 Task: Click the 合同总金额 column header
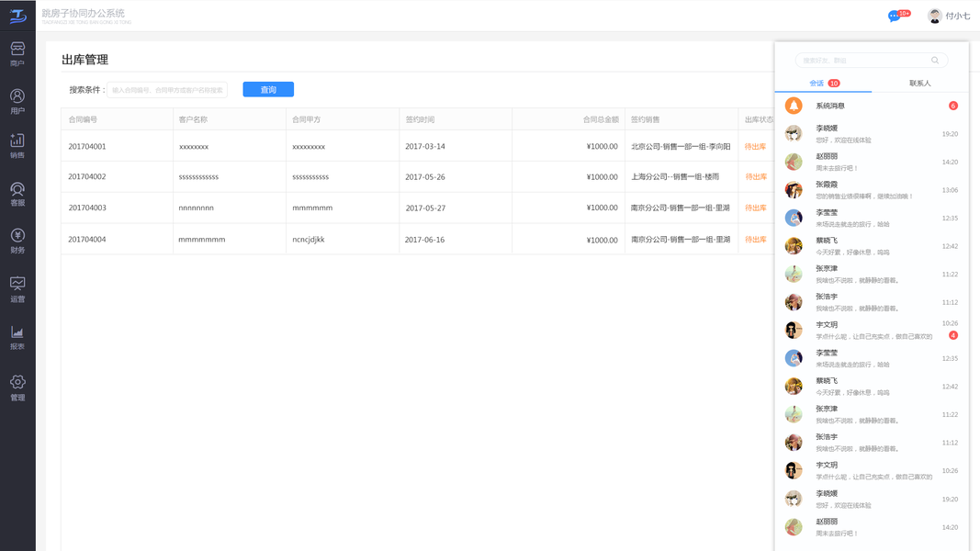[x=601, y=119]
